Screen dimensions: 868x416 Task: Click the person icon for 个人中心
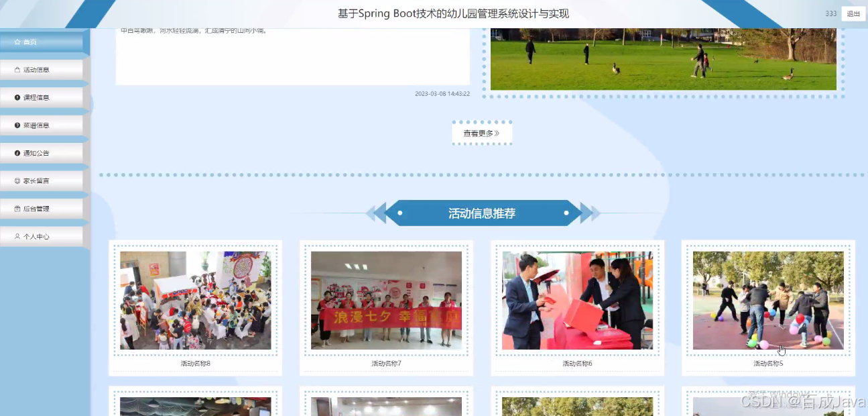tap(17, 237)
